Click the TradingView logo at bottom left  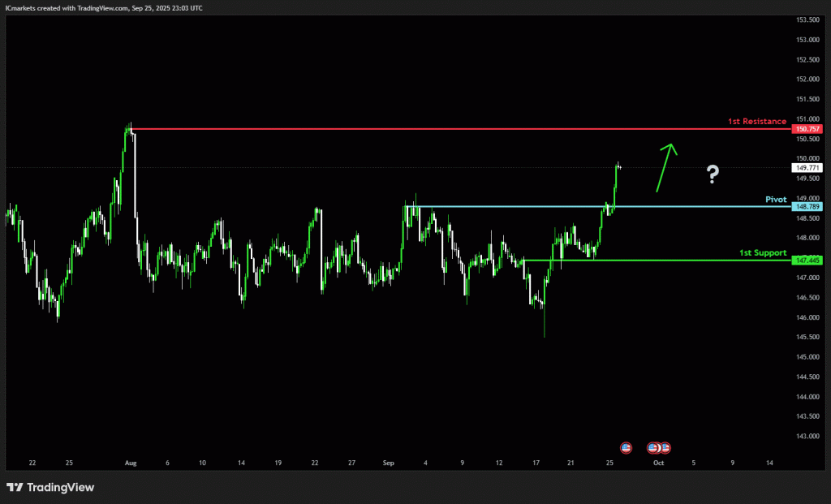tap(50, 487)
